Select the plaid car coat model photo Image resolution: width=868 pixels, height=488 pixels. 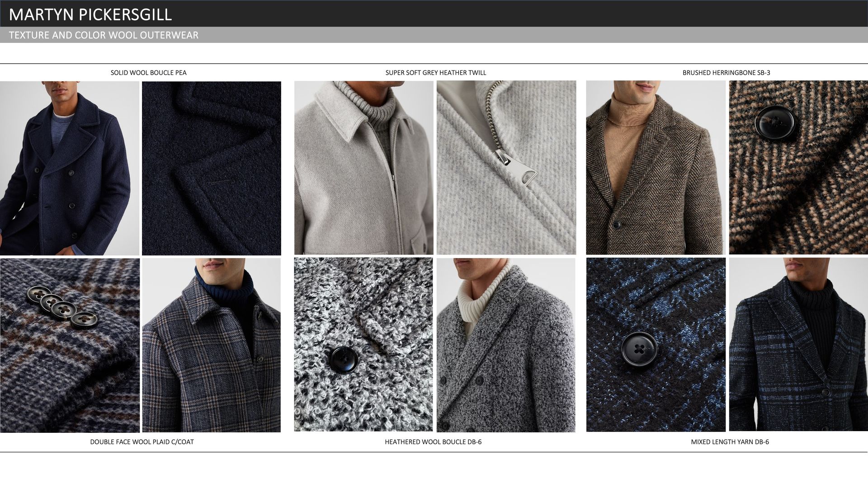click(x=211, y=345)
